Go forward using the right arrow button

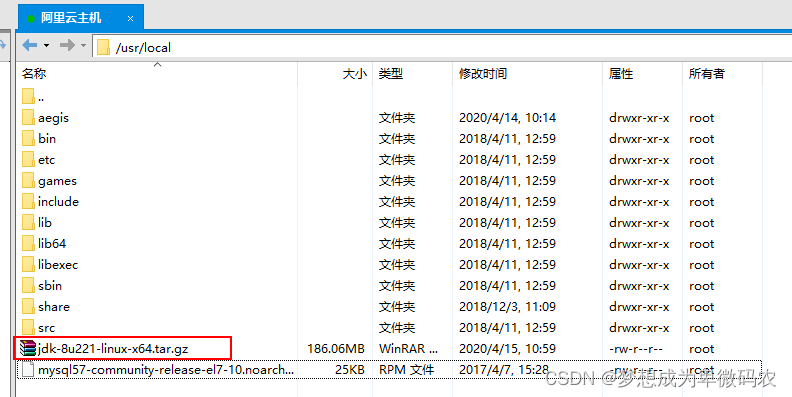pyautogui.click(x=67, y=45)
